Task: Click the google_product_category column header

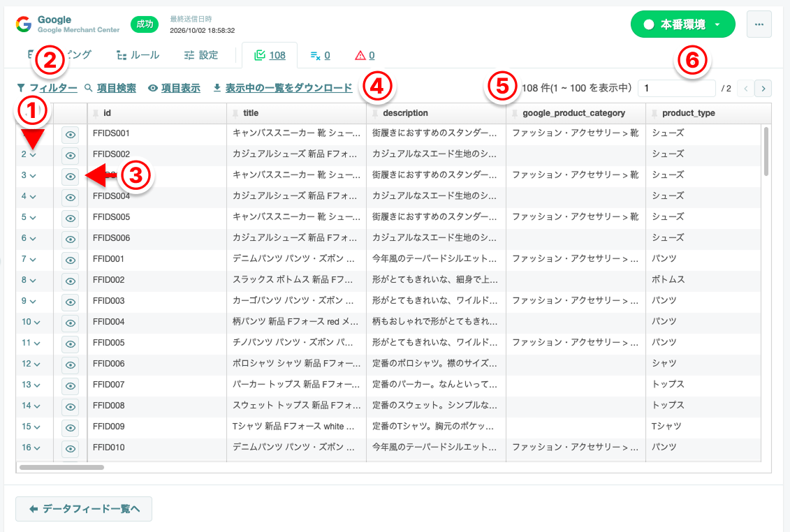Action: 576,113
